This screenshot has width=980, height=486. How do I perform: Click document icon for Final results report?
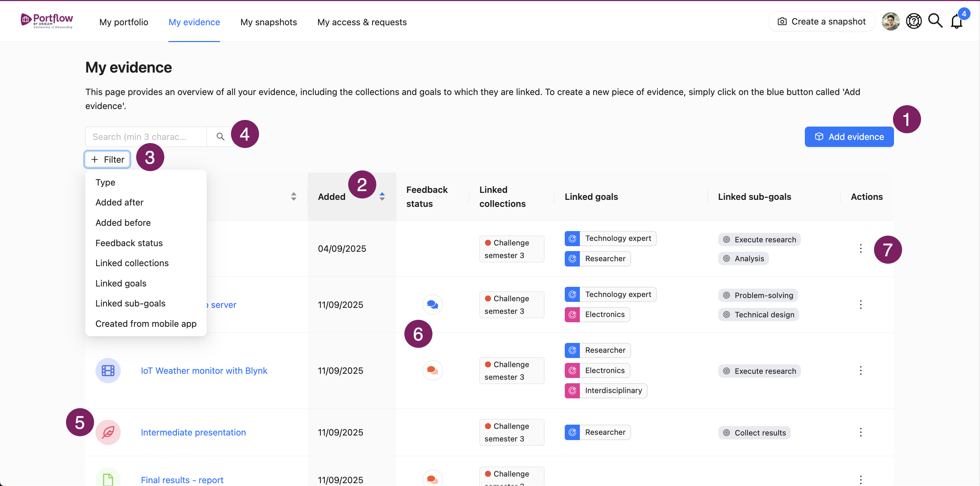pos(108,478)
